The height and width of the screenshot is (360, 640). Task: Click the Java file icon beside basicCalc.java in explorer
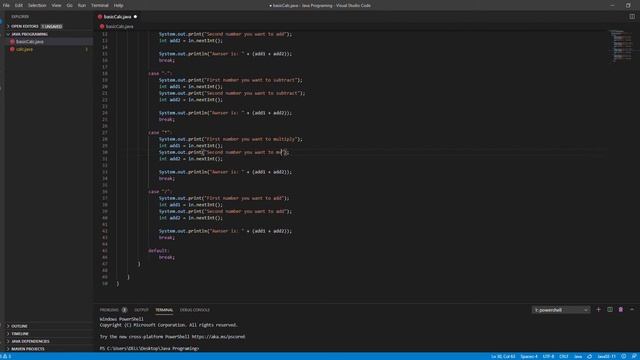[x=12, y=42]
